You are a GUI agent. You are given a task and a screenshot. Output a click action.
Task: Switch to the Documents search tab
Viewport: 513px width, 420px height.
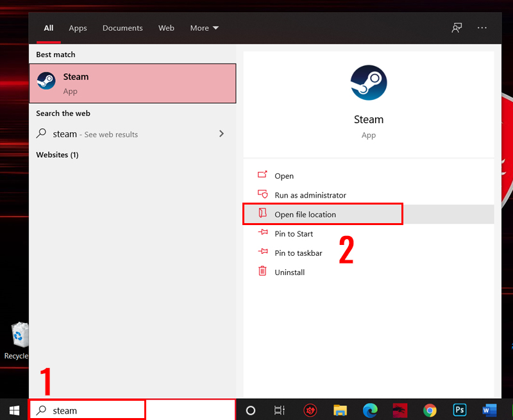coord(122,28)
